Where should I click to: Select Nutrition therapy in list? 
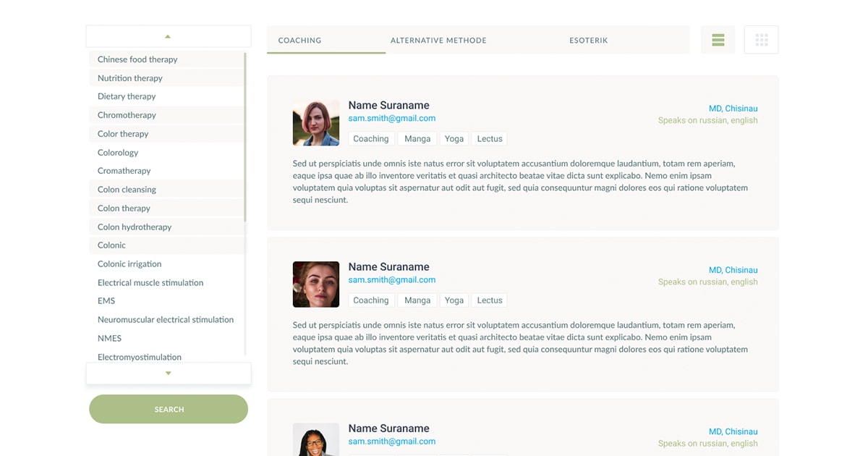point(166,78)
